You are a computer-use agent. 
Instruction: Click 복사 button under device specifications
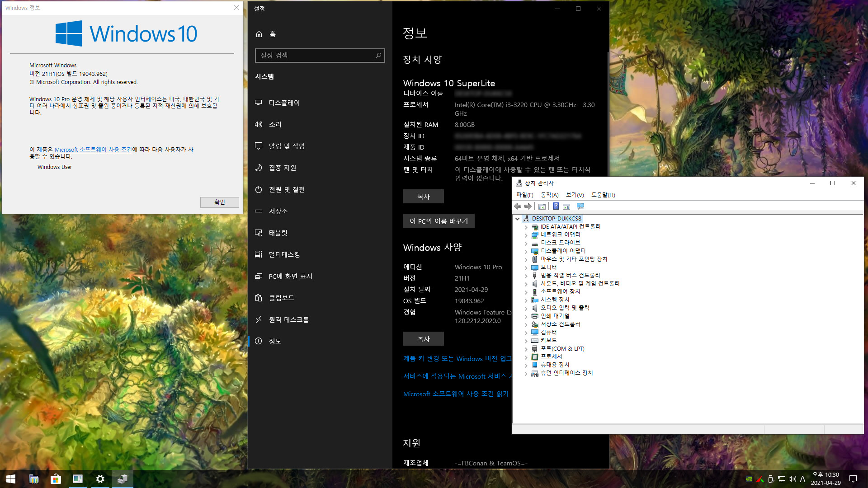coord(423,197)
